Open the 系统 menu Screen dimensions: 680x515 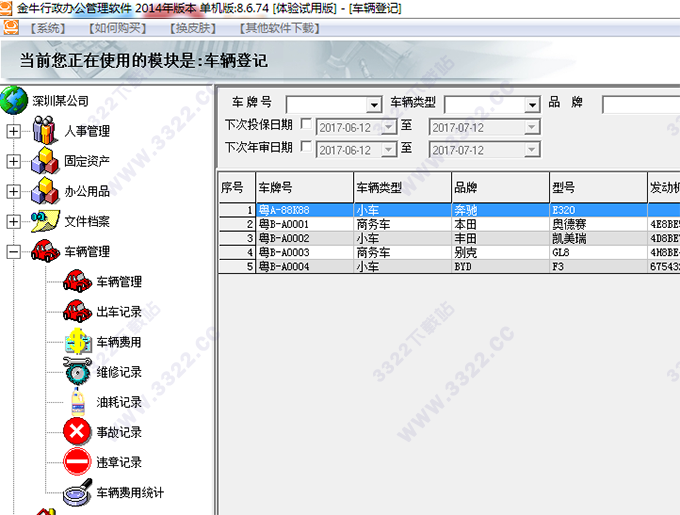[48, 28]
